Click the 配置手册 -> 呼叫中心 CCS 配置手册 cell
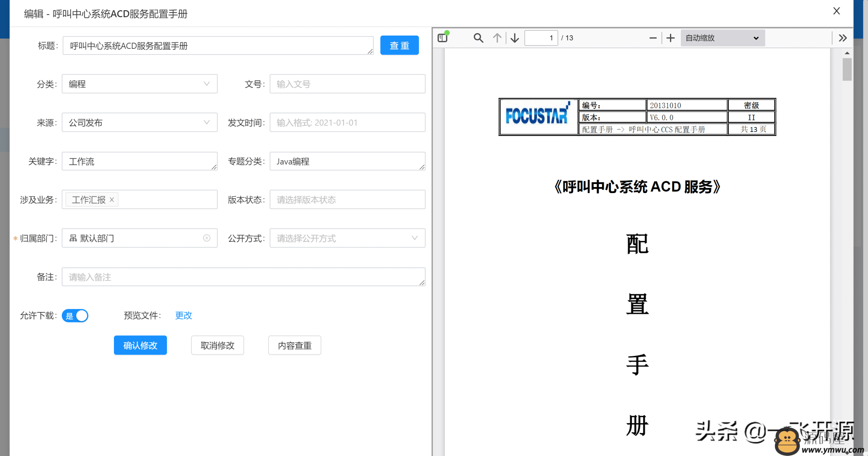Viewport: 868px width, 456px height. pyautogui.click(x=652, y=129)
